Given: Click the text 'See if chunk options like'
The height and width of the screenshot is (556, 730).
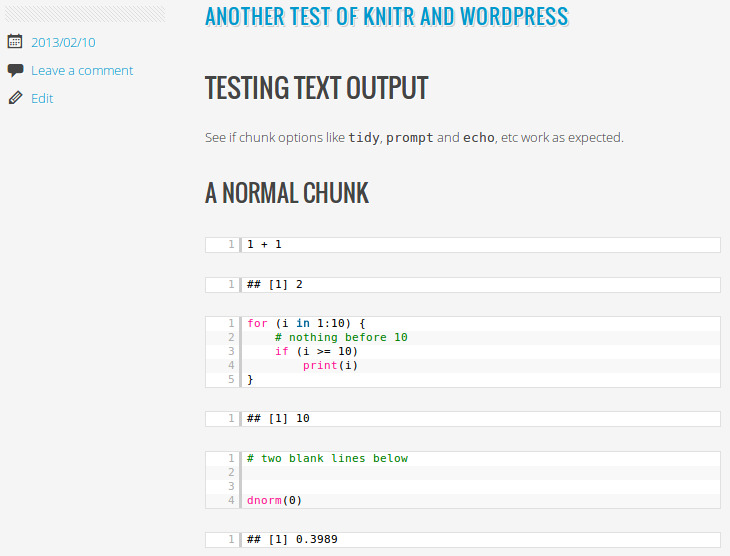Looking at the screenshot, I should [275, 138].
